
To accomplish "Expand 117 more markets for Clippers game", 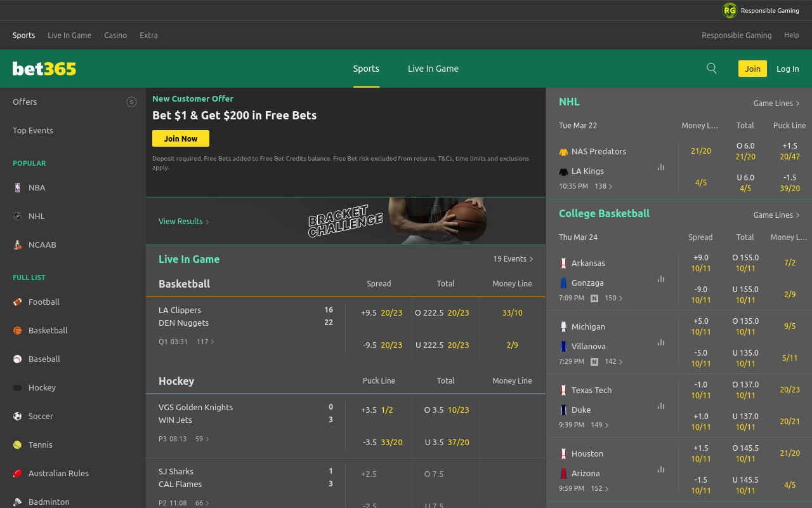I will [206, 342].
